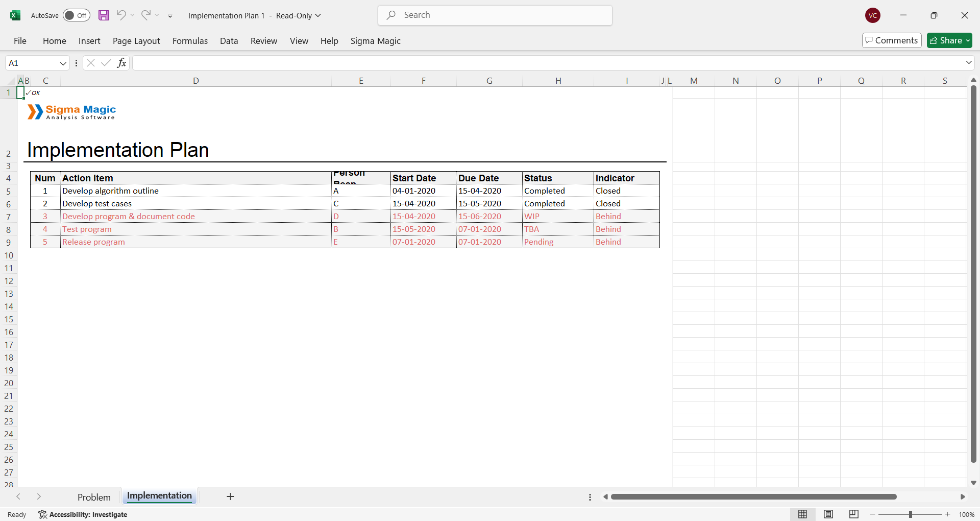
Task: Switch to the Problem sheet tab
Action: (94, 497)
